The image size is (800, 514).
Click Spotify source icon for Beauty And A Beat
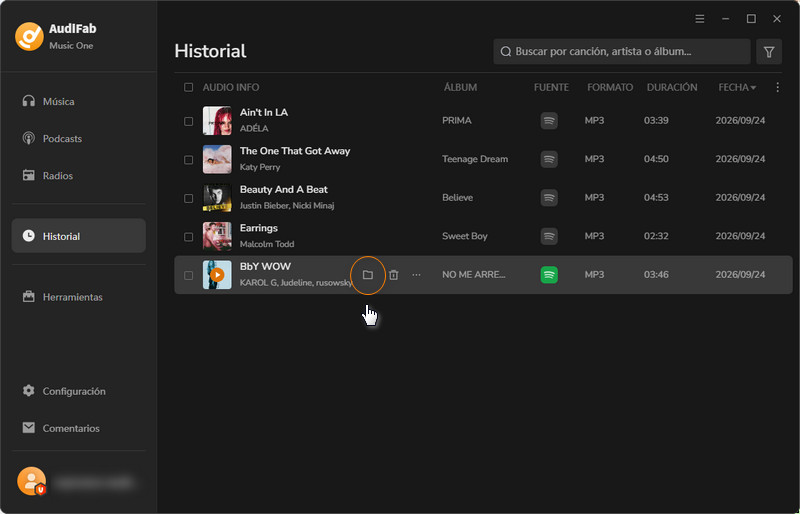coord(549,198)
